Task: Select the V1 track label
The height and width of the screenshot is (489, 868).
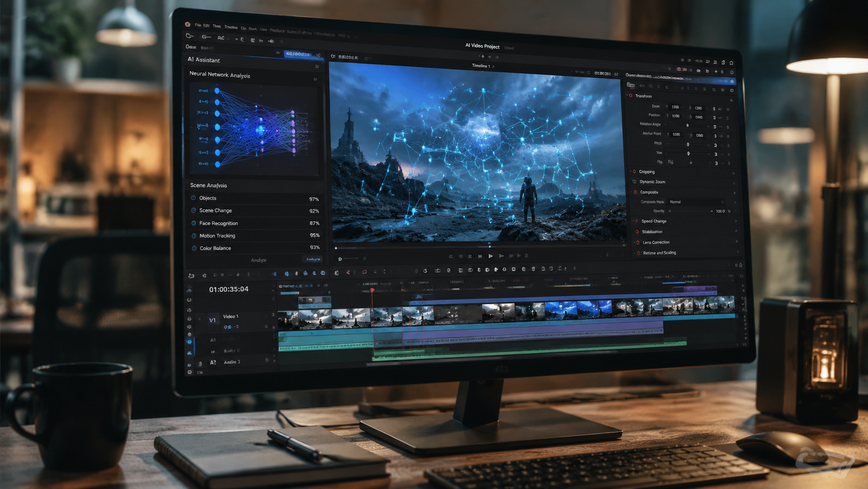Action: [212, 320]
